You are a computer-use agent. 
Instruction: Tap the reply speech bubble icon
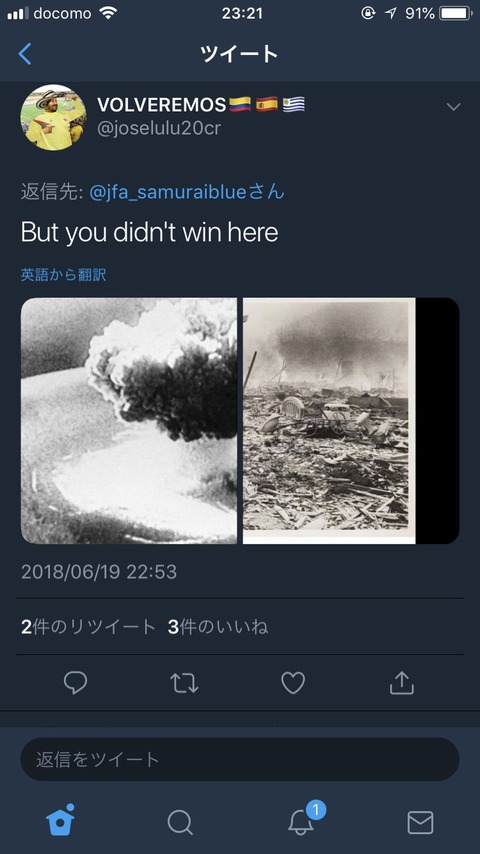(x=75, y=682)
